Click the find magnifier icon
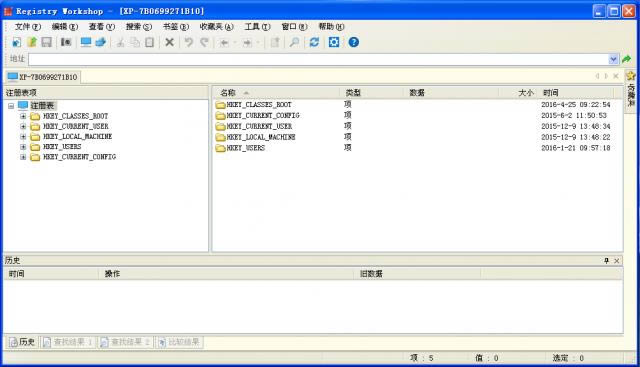This screenshot has width=640, height=367. pyautogui.click(x=294, y=42)
